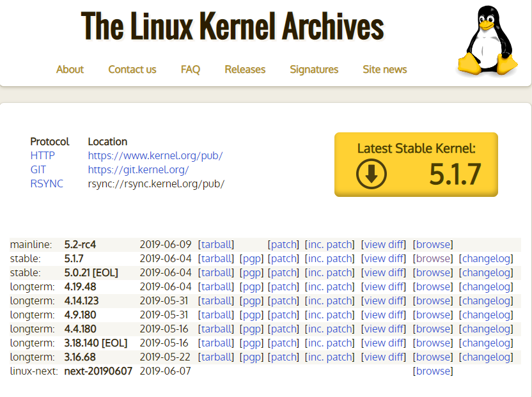Select the mainline date 2019-06-09

pyautogui.click(x=165, y=244)
